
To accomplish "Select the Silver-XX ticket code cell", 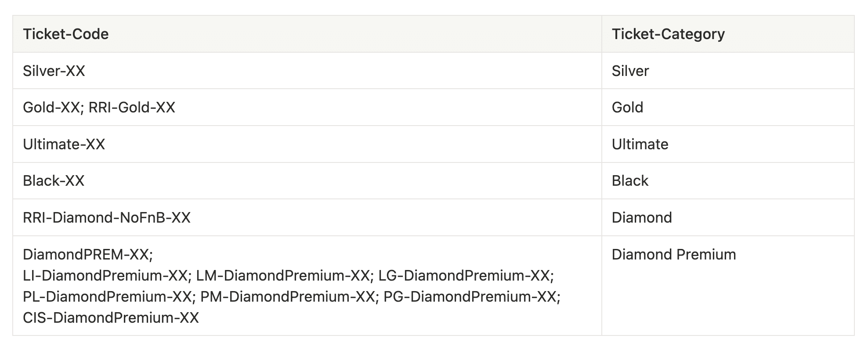I will [54, 71].
